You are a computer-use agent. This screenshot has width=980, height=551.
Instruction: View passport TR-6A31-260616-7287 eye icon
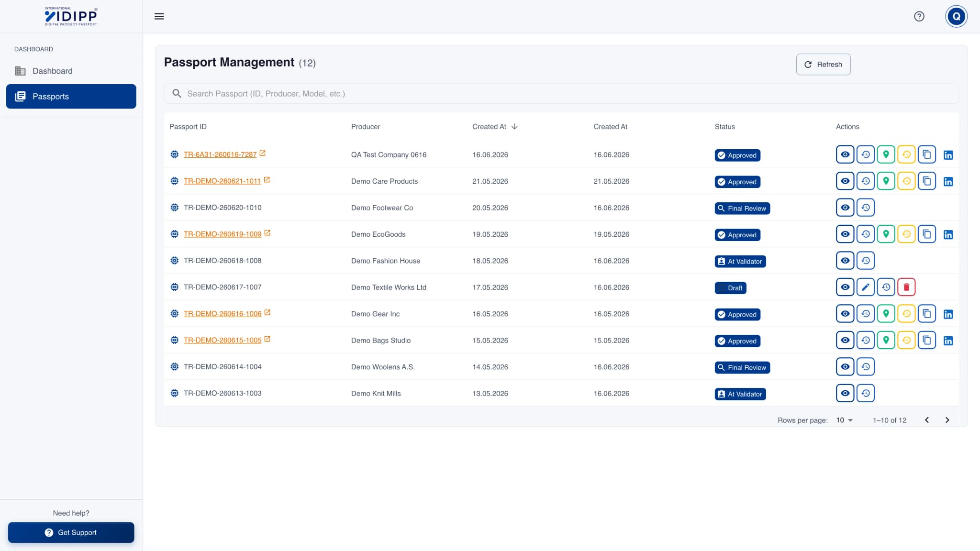tap(845, 154)
